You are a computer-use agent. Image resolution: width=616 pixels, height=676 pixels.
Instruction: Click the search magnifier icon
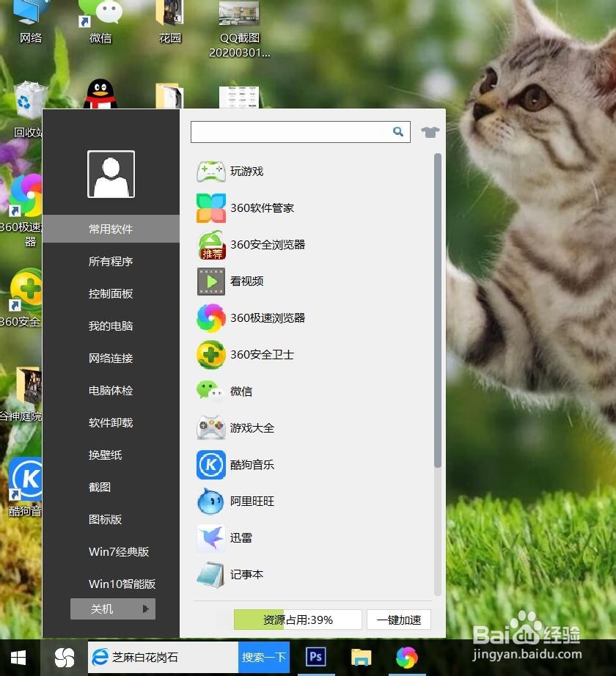pos(398,131)
